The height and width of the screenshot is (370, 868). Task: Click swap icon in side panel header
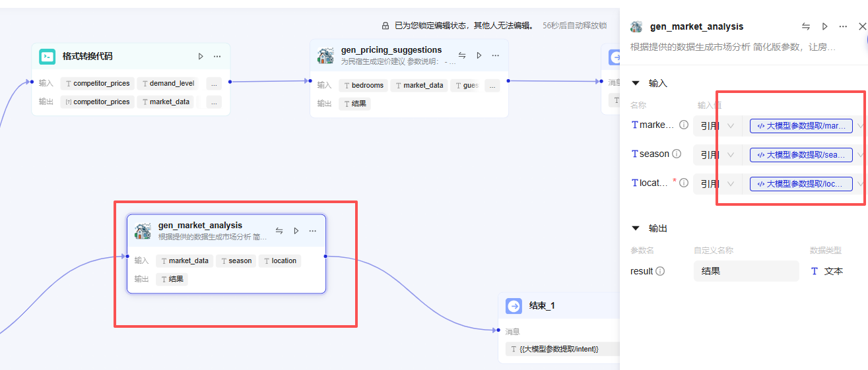pyautogui.click(x=806, y=26)
